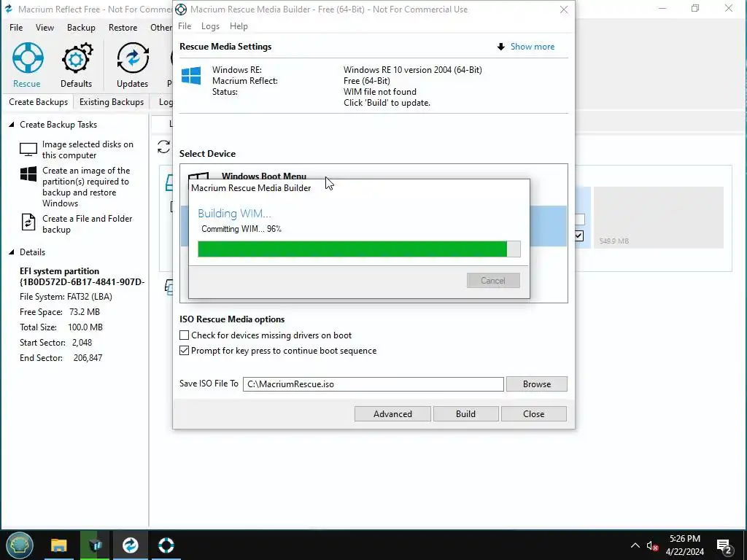
Task: Click Create an image of Windows partitions
Action: click(86, 187)
